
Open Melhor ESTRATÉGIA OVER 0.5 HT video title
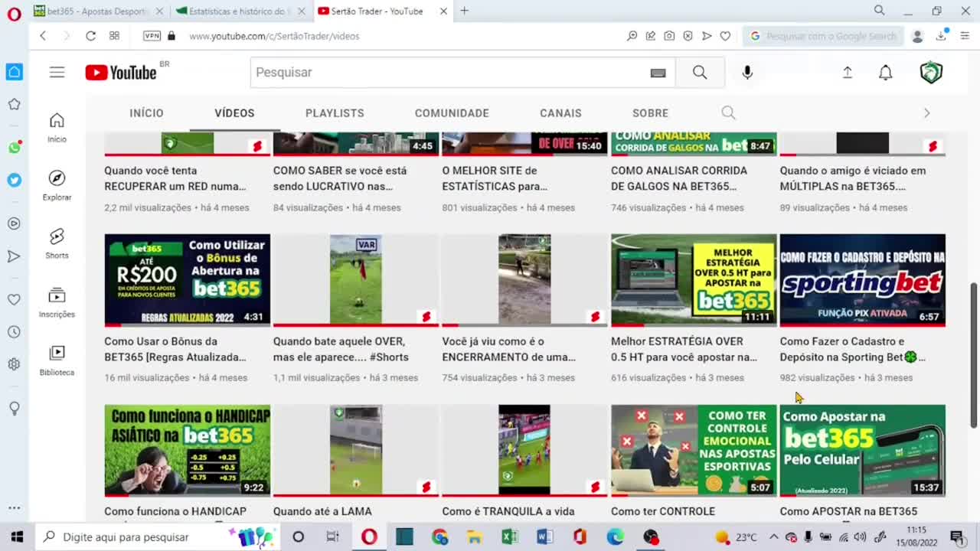684,349
